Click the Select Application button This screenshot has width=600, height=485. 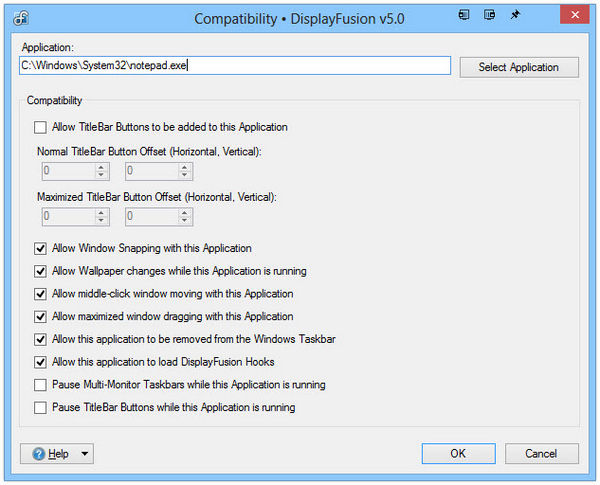coord(519,67)
